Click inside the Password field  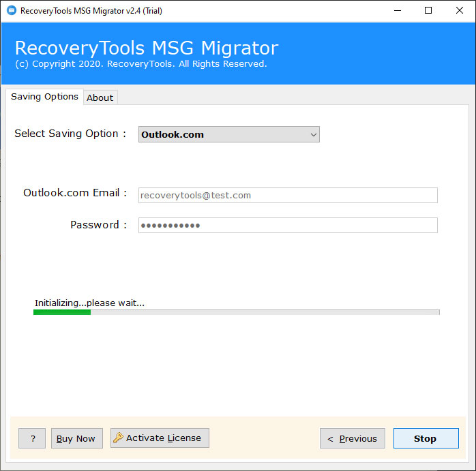(288, 225)
